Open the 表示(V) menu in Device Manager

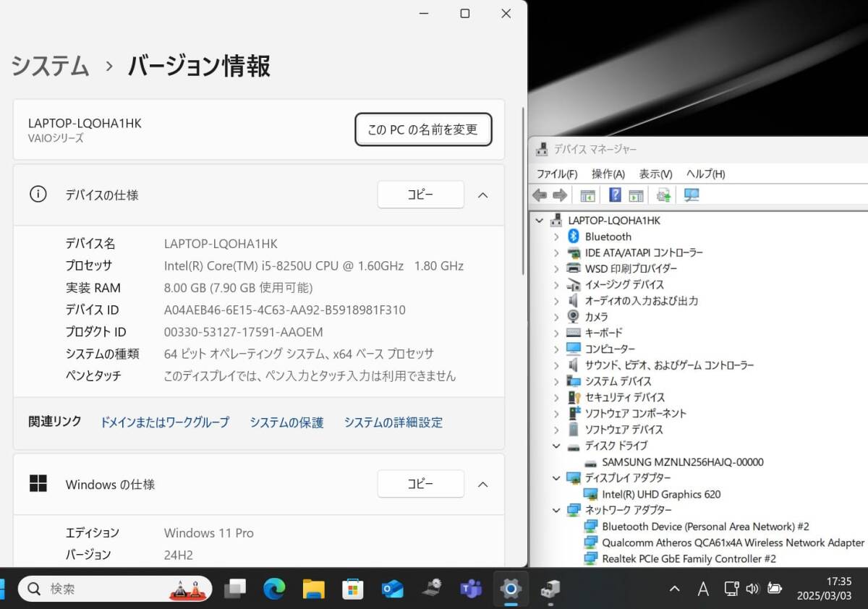654,174
